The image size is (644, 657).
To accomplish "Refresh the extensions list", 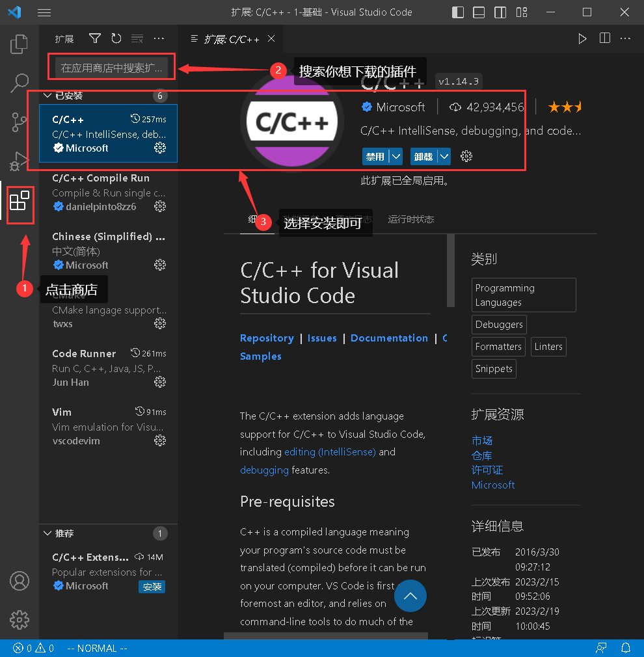I will pyautogui.click(x=116, y=38).
